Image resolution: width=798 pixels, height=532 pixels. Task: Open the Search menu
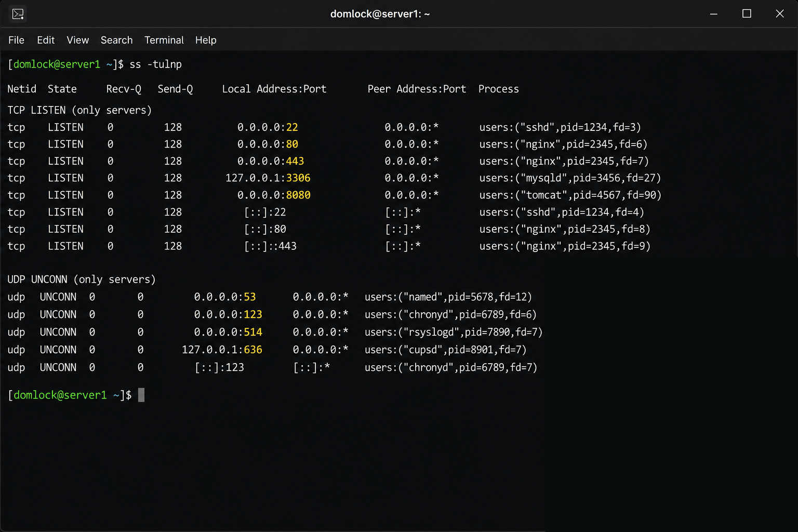(116, 40)
